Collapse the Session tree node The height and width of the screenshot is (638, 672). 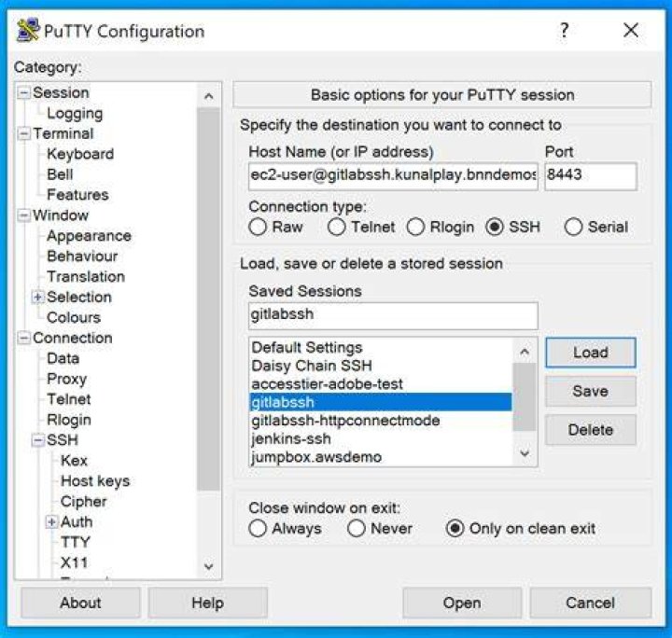pyautogui.click(x=24, y=92)
